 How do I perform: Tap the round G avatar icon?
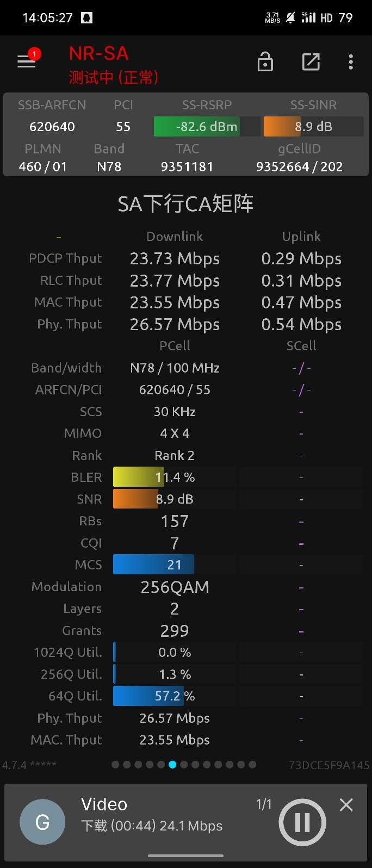point(42,822)
